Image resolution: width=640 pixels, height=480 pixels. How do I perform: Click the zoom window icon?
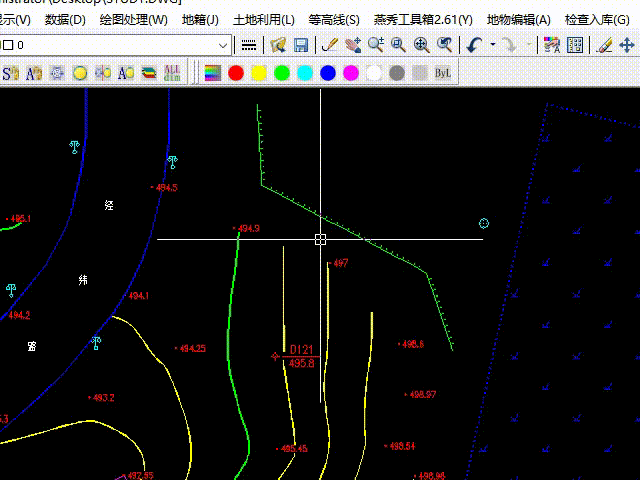coord(398,45)
